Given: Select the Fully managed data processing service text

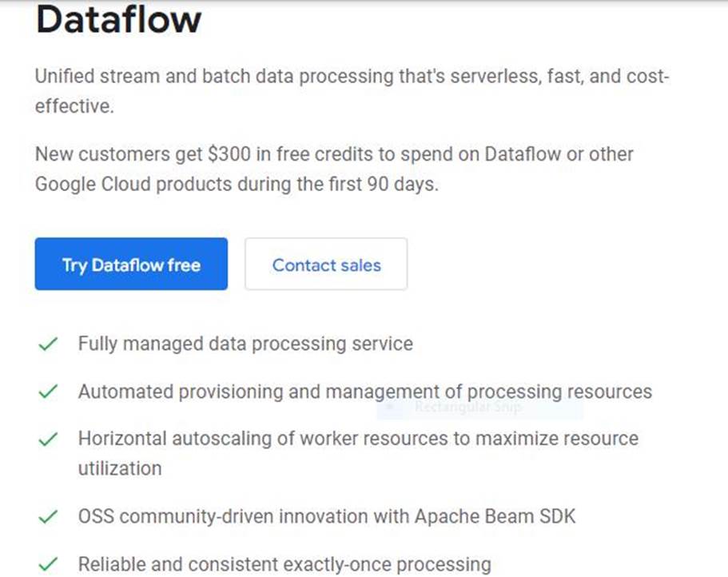Looking at the screenshot, I should (245, 344).
